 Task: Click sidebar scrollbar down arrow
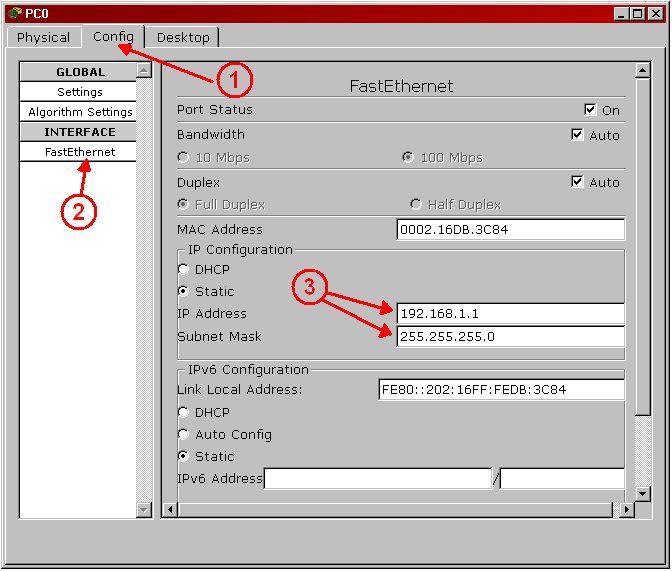(x=144, y=510)
